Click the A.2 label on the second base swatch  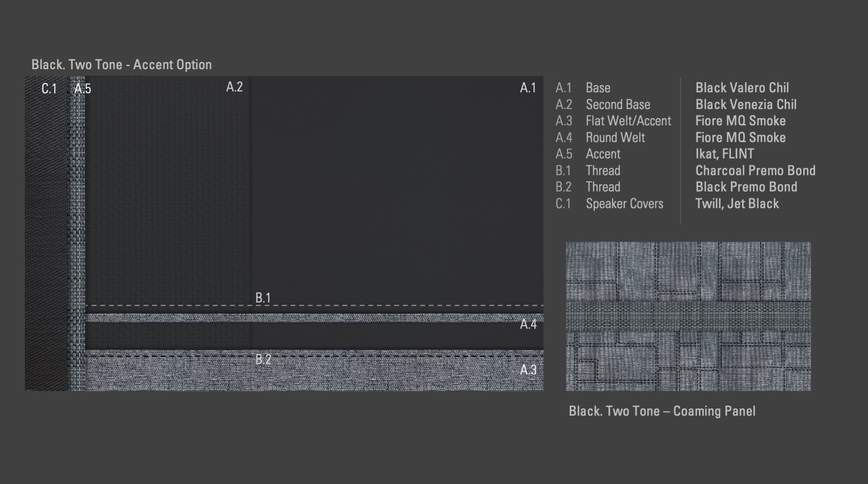coord(234,87)
